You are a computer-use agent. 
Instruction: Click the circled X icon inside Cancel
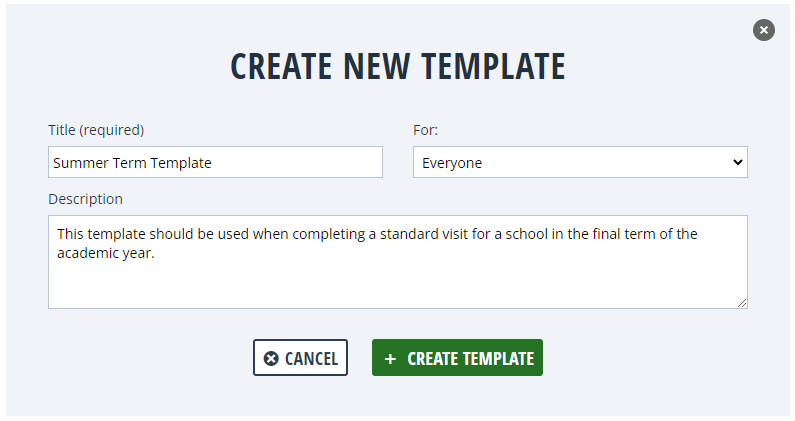tap(271, 359)
